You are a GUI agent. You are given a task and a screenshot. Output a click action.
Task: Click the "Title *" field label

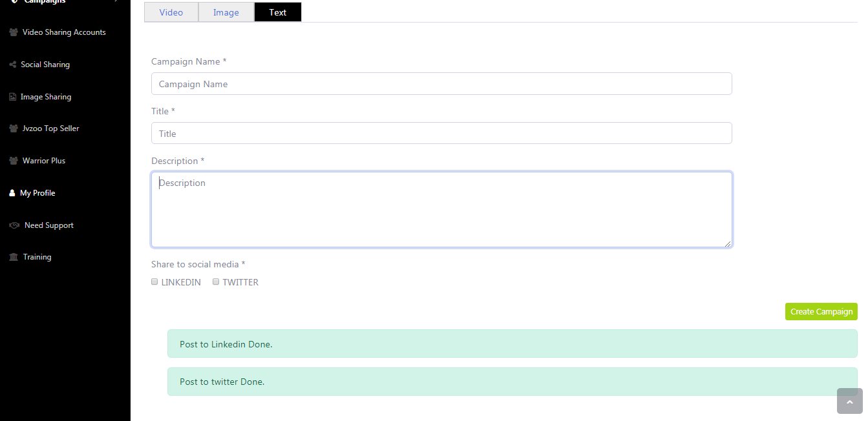[x=164, y=111]
